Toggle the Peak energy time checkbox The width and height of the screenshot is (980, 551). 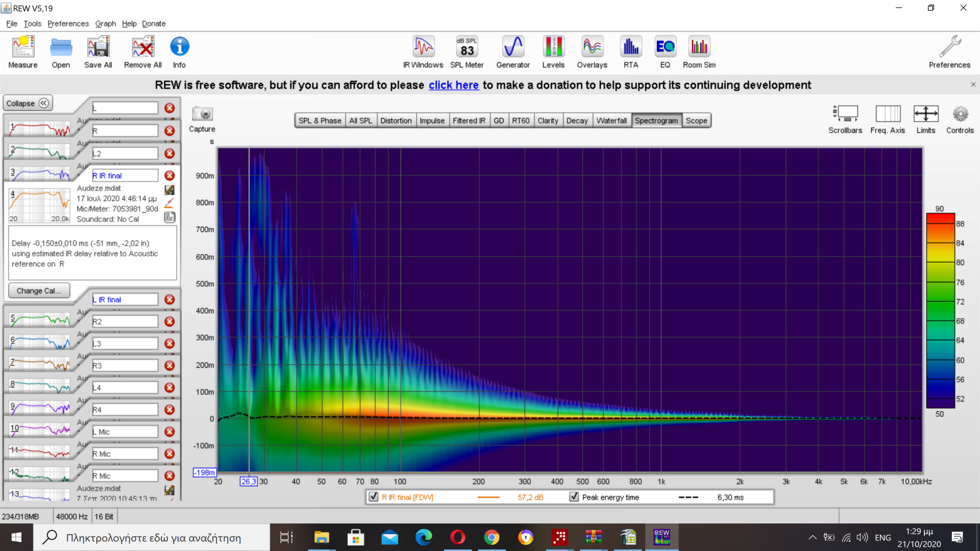pyautogui.click(x=574, y=497)
